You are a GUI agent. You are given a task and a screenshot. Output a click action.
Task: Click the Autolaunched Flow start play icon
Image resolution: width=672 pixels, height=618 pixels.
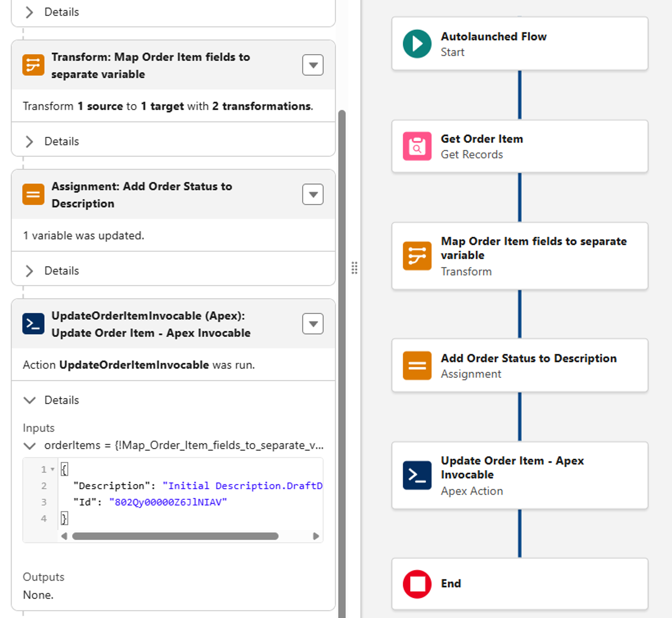pos(417,44)
